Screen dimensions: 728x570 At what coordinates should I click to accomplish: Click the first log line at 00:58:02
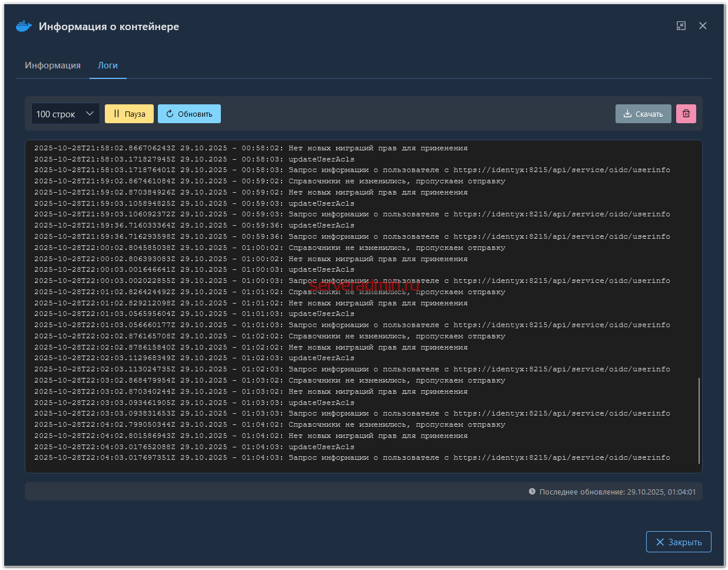click(251, 149)
